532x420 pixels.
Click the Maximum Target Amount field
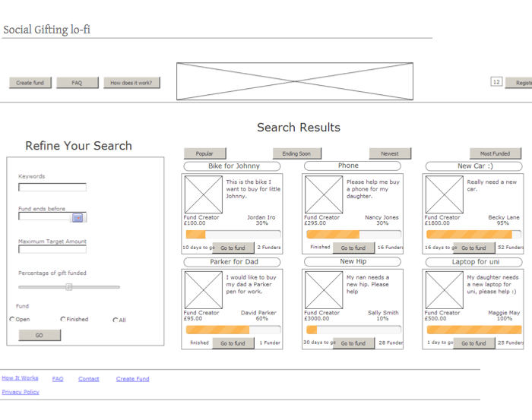click(52, 249)
